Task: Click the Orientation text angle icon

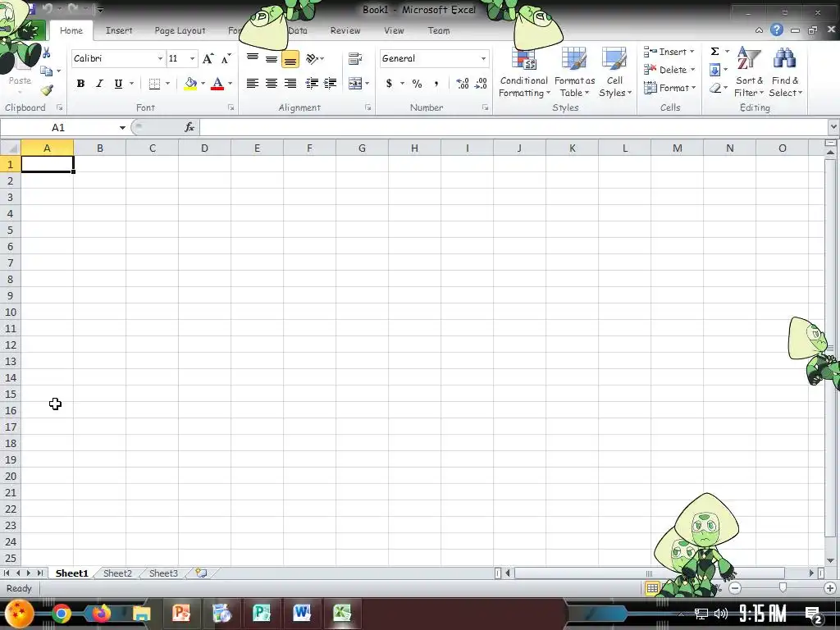Action: tap(312, 58)
